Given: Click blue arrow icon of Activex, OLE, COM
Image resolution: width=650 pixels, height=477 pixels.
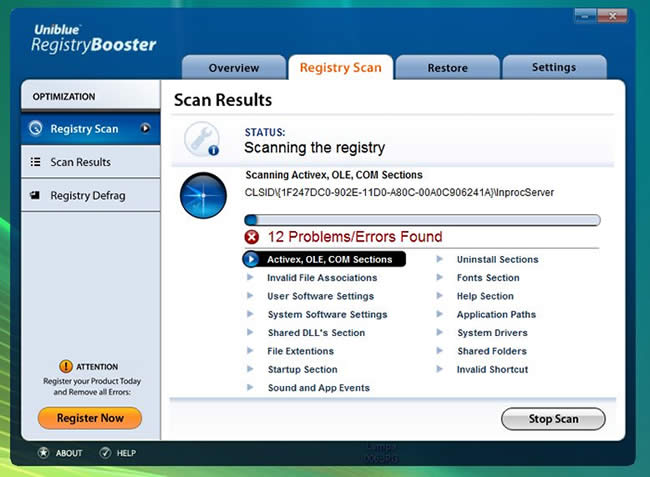Looking at the screenshot, I should click(x=251, y=259).
